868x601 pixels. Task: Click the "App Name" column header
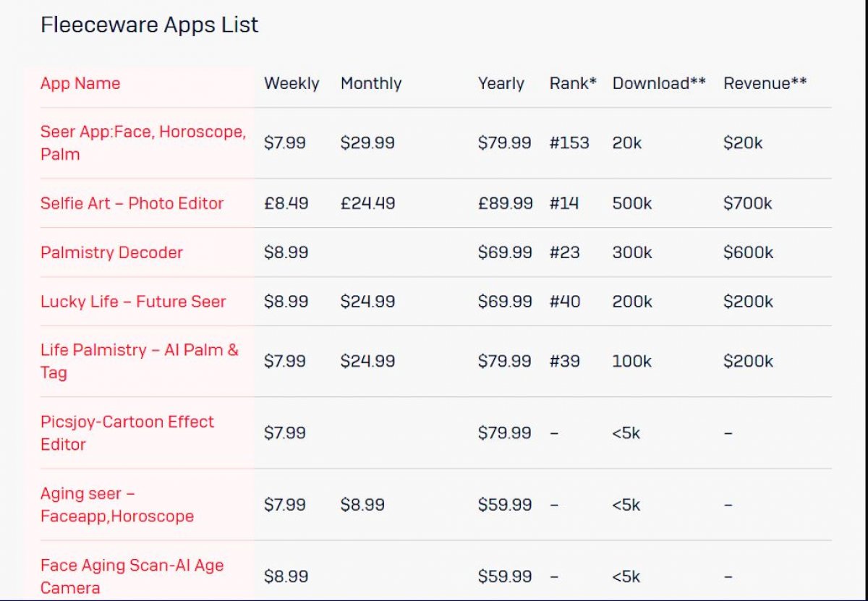[80, 83]
